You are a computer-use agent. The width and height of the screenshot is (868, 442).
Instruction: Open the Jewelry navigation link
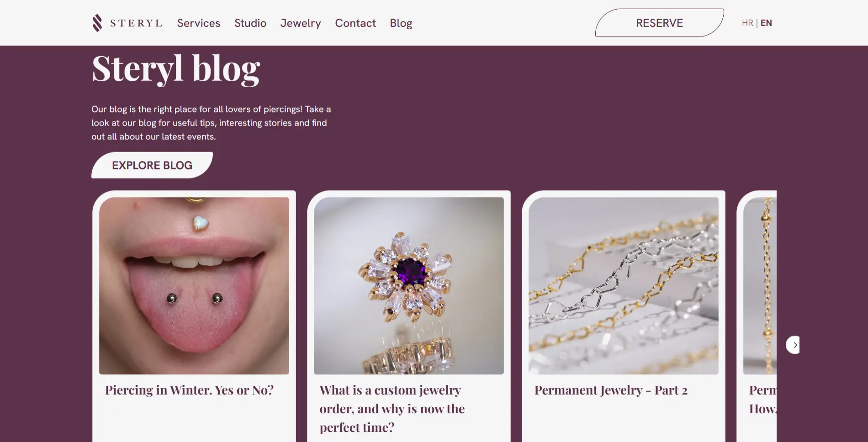(x=301, y=23)
